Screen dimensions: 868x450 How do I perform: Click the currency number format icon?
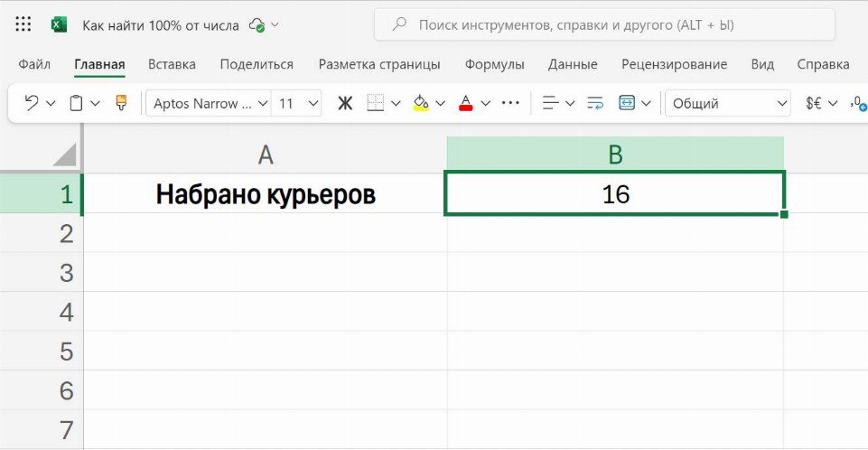coord(814,103)
